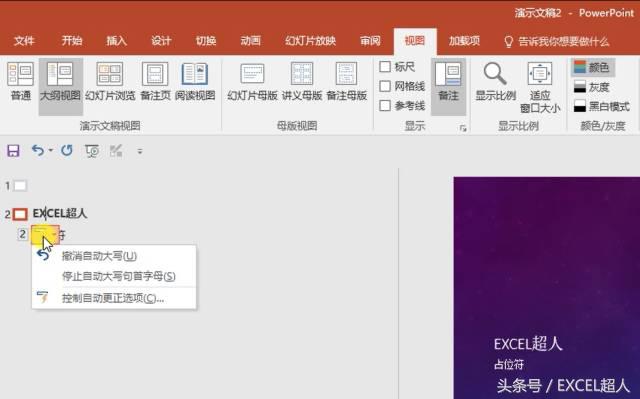Click 头条号 / EXCEL超人 text on slide
This screenshot has width=640, height=399.
pos(563,386)
